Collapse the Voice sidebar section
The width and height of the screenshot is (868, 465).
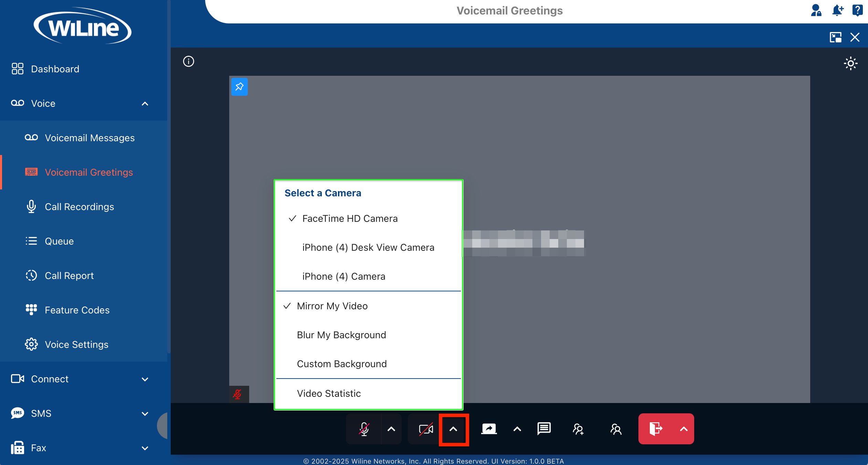coord(145,103)
